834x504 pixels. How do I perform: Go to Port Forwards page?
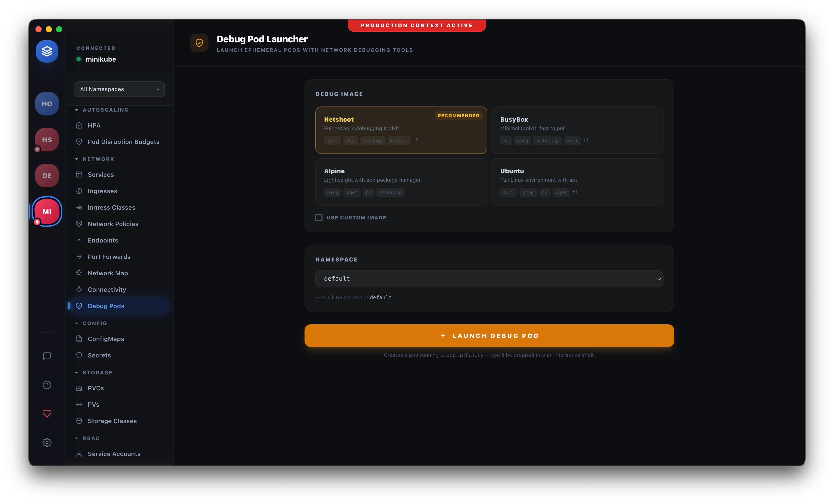click(x=109, y=257)
